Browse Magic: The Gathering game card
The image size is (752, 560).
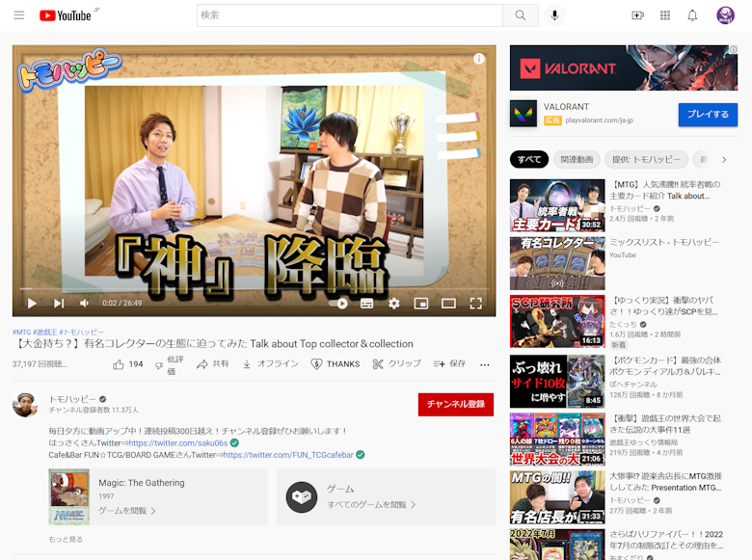tap(158, 496)
